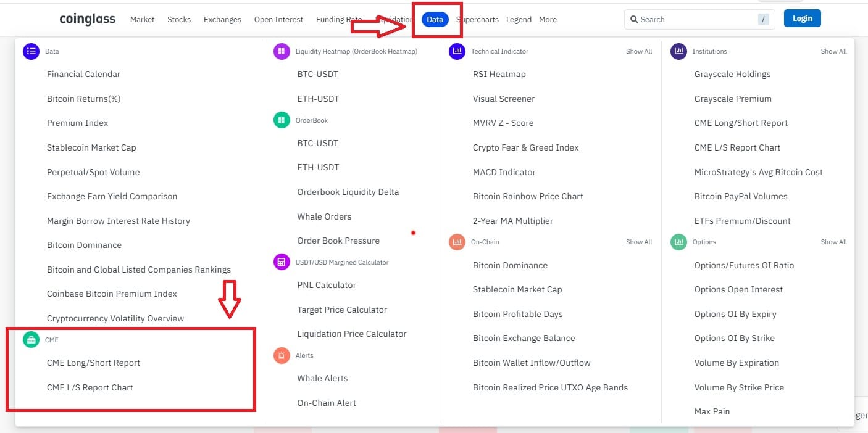Open Coinbase Bitcoin Premium Index
Screen dimensions: 868x433
[x=112, y=294]
